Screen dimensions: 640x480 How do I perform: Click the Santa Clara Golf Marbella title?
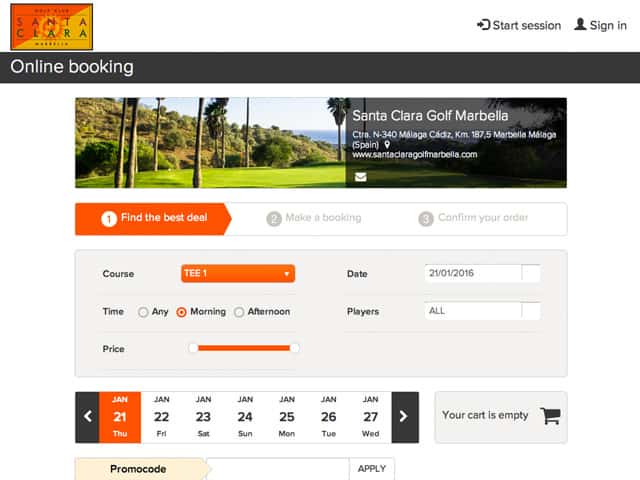tap(430, 116)
